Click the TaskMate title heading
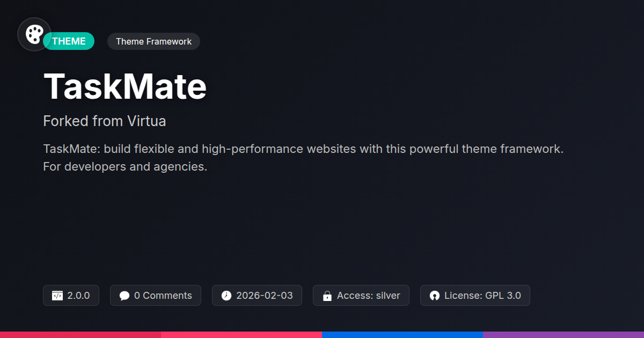This screenshot has width=644, height=338. [125, 86]
